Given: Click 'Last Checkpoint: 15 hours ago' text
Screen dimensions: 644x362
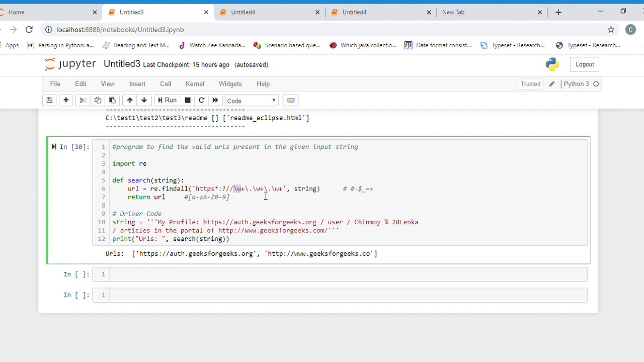Looking at the screenshot, I should coord(186,64).
